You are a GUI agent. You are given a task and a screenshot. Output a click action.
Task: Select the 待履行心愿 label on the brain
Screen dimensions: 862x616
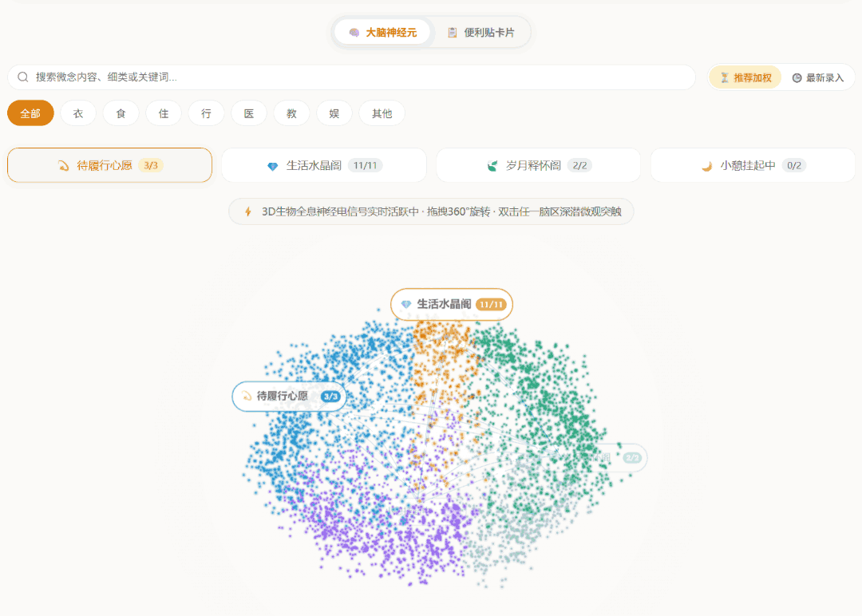pos(290,397)
